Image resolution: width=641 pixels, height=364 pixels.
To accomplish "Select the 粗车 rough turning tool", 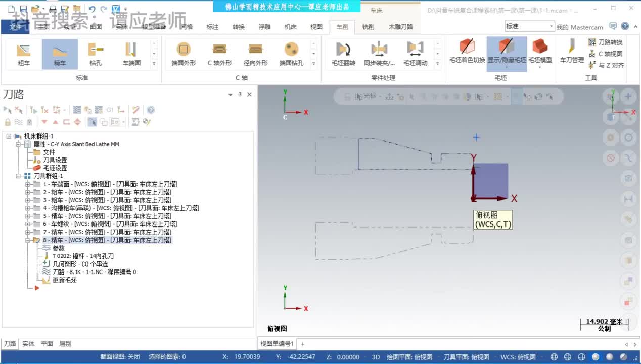I will click(x=24, y=54).
